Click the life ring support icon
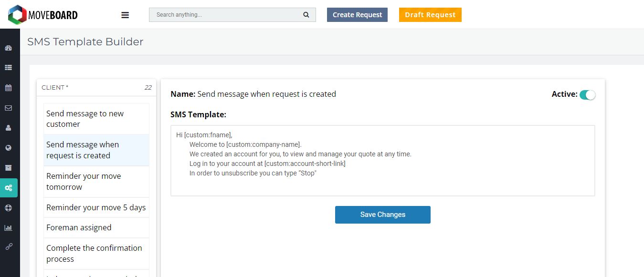This screenshot has height=277, width=644. click(8, 208)
